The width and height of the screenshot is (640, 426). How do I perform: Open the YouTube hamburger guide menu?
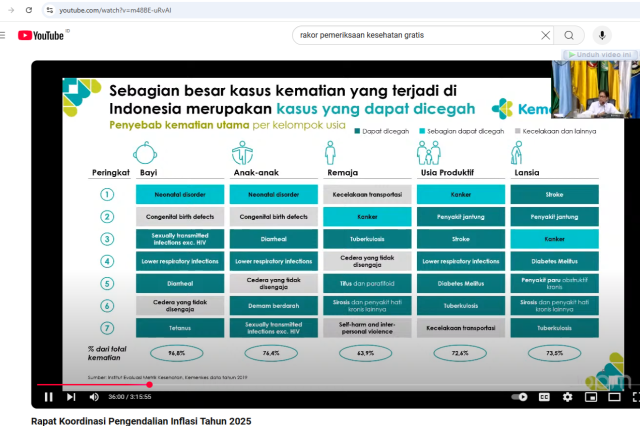click(3, 35)
